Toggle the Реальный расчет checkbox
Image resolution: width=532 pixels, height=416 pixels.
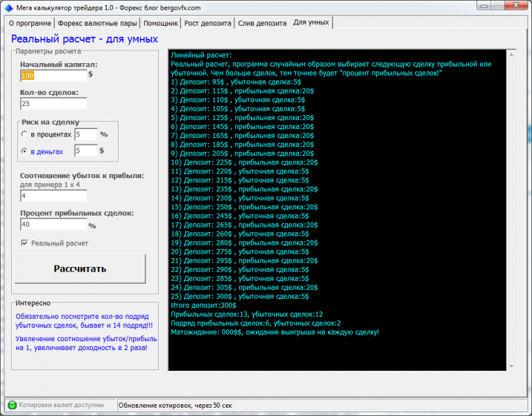[24, 243]
